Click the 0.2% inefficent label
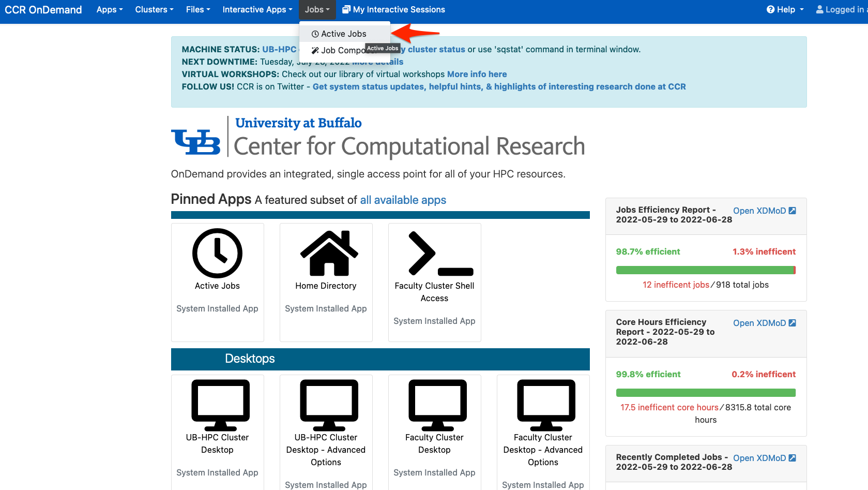The height and width of the screenshot is (490, 868). [x=764, y=374]
